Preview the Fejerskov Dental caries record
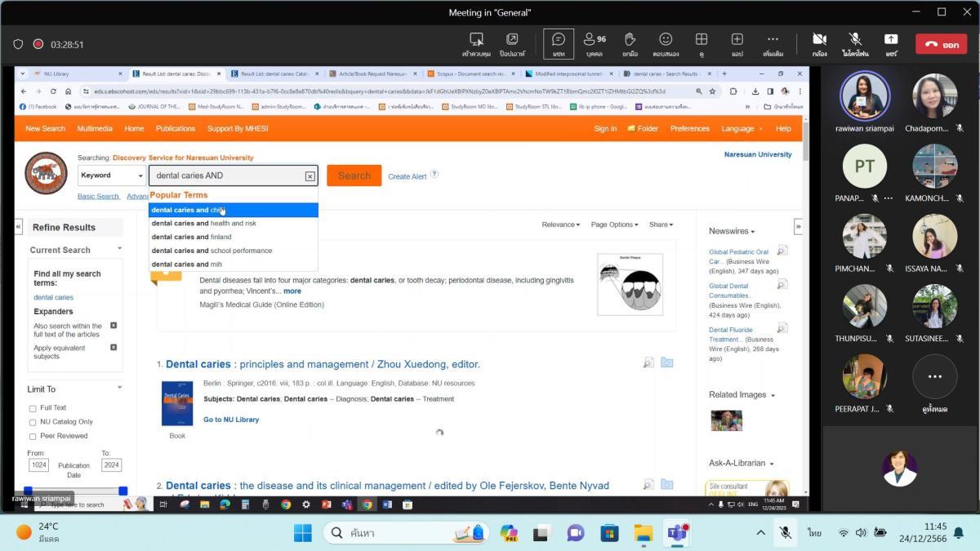980x551 pixels. 648,485
